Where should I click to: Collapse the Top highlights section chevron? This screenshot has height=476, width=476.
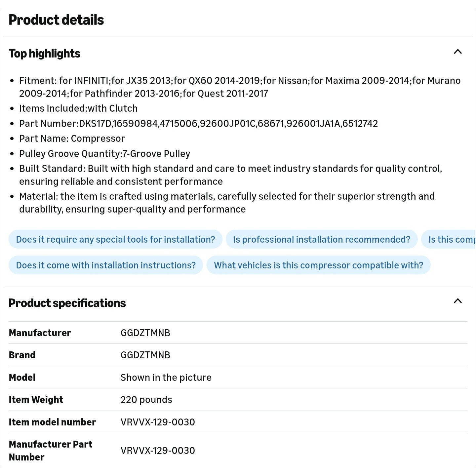[457, 52]
